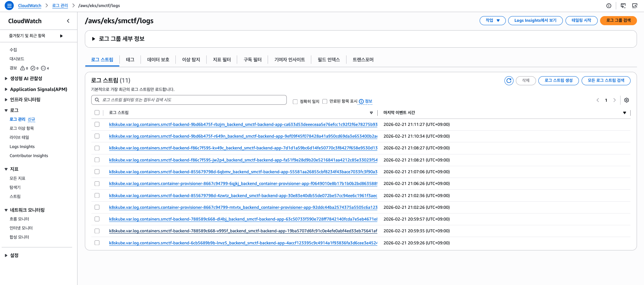This screenshot has width=644, height=285.
Task: Toggle the select-all log streams checkbox
Action: (x=97, y=112)
